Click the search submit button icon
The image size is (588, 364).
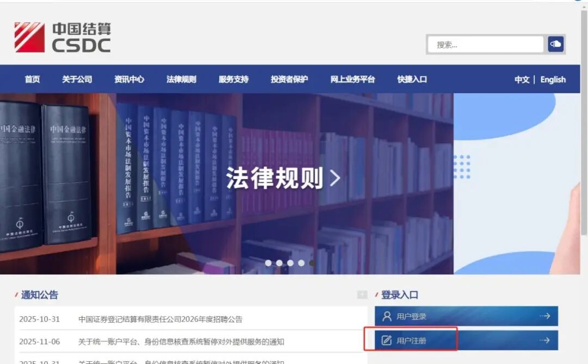click(555, 44)
